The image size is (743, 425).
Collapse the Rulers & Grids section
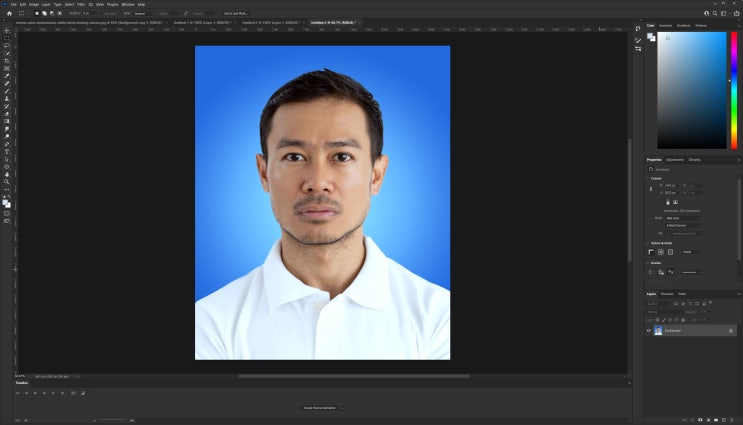click(648, 243)
